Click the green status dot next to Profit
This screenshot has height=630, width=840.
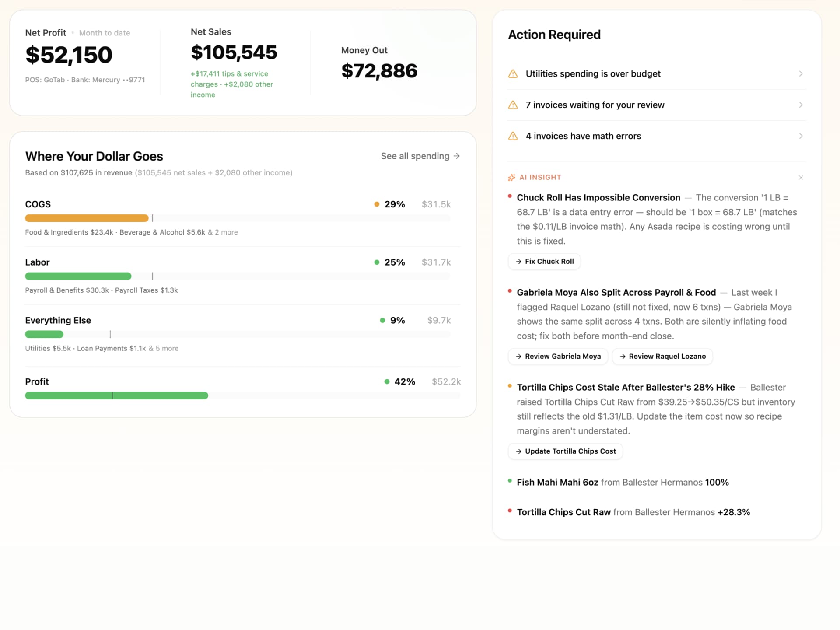point(386,381)
